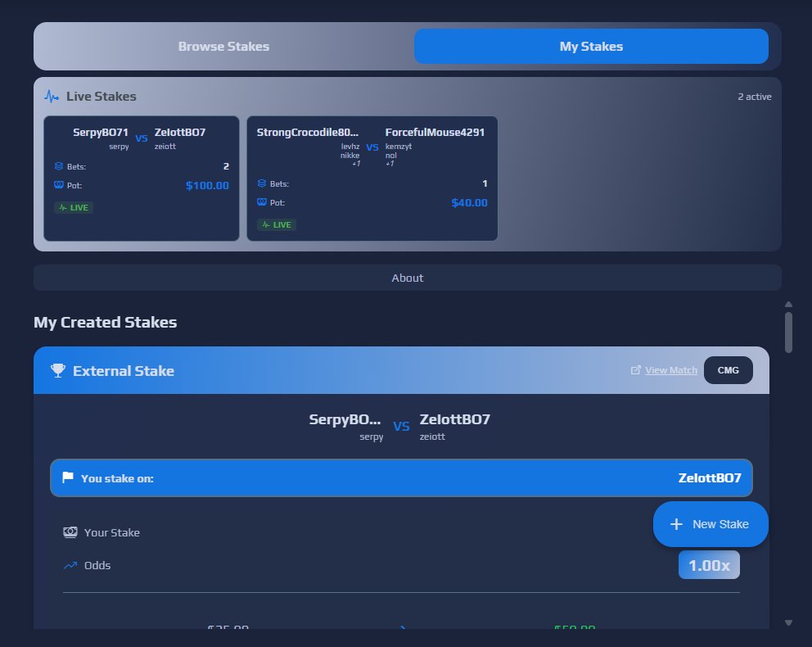The width and height of the screenshot is (812, 647).
Task: Click the Bets layers icon in SerpyBO71 card
Action: pyautogui.click(x=58, y=166)
